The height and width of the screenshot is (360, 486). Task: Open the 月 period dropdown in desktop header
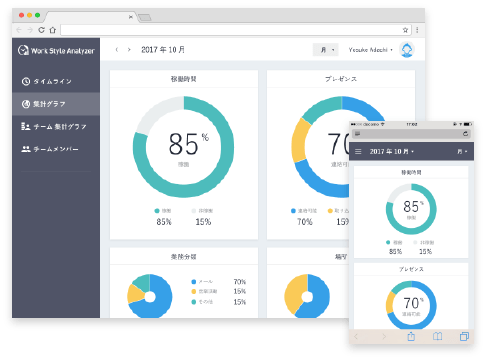(x=326, y=50)
